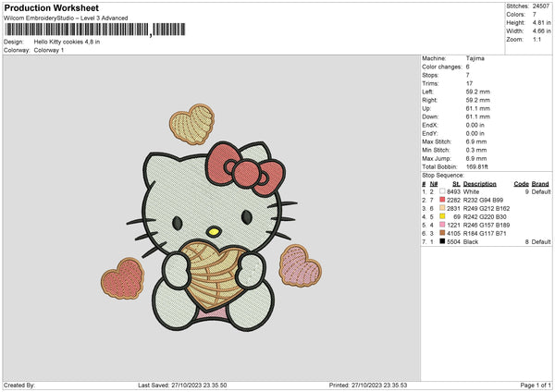555x392 pixels.
Task: Click the barcode under the worksheet title
Action: (x=95, y=30)
